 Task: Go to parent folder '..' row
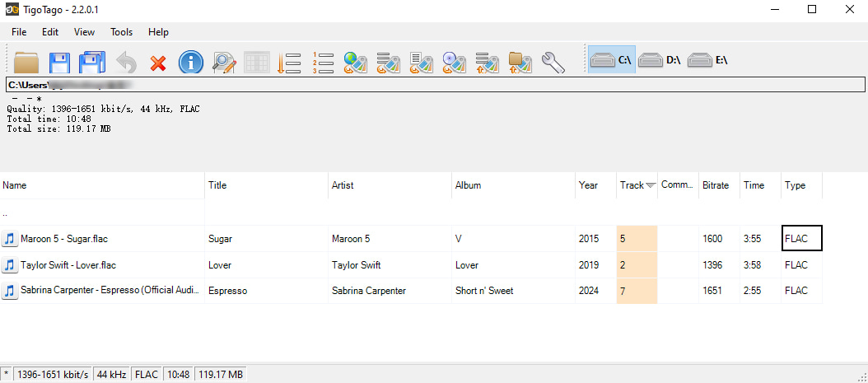[102, 213]
